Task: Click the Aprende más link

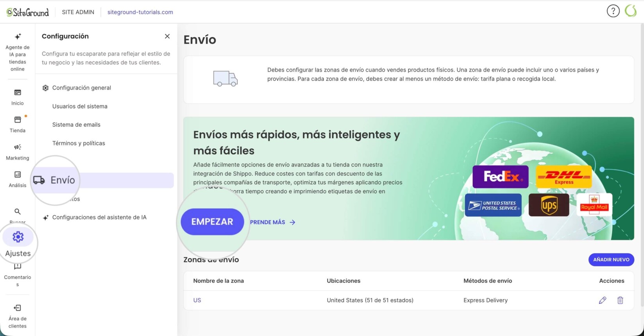Action: tap(273, 222)
